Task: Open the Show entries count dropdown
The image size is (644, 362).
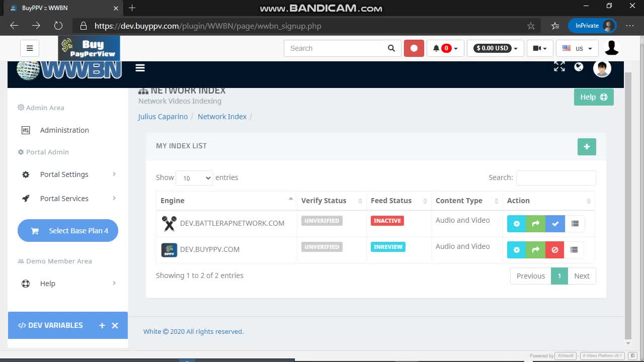Action: click(x=194, y=177)
